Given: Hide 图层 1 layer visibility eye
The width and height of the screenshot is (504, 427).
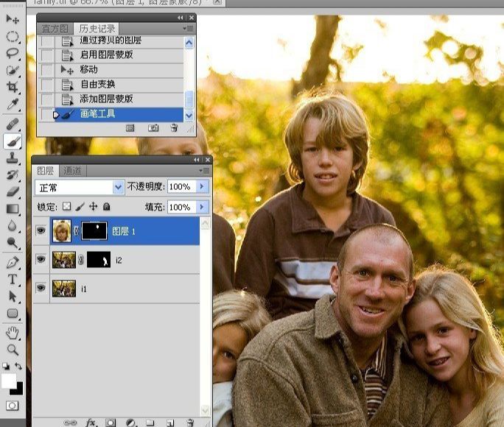Looking at the screenshot, I should click(41, 230).
